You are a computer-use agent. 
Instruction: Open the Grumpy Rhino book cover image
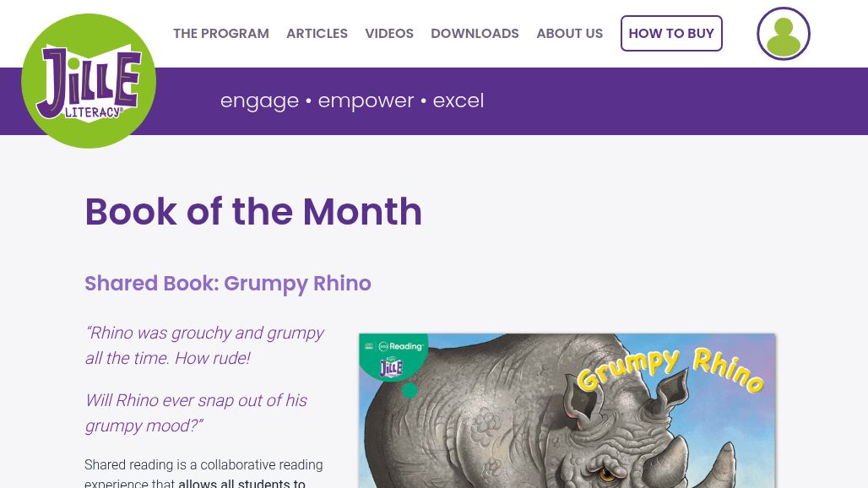pyautogui.click(x=507, y=422)
